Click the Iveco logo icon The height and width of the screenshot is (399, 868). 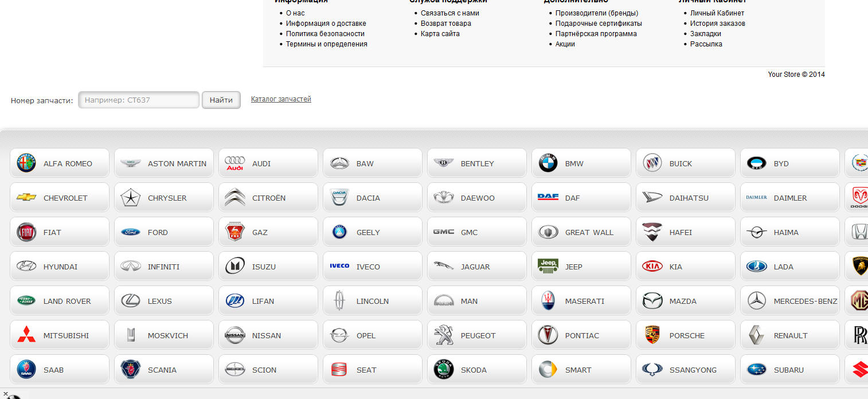tap(339, 266)
